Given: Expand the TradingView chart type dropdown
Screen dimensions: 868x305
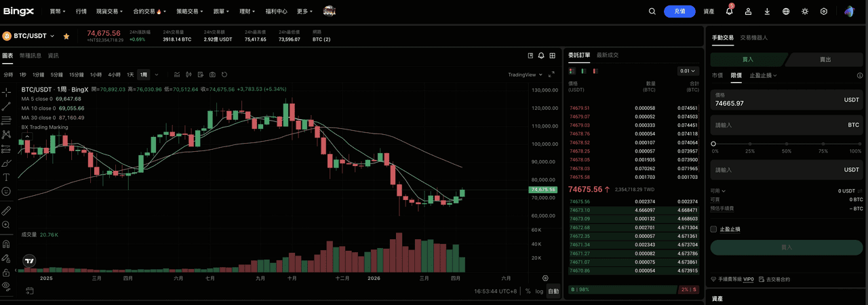Looking at the screenshot, I should point(525,75).
